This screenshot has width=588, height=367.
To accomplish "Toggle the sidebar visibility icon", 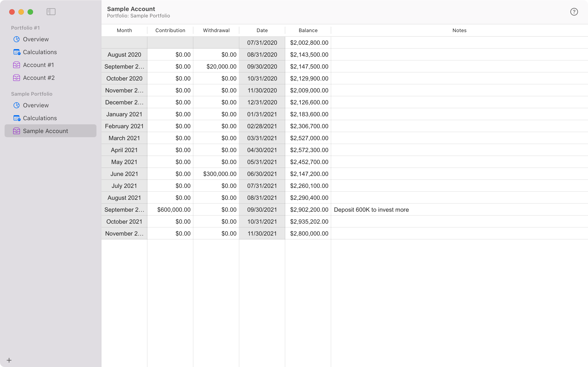I will coord(51,12).
